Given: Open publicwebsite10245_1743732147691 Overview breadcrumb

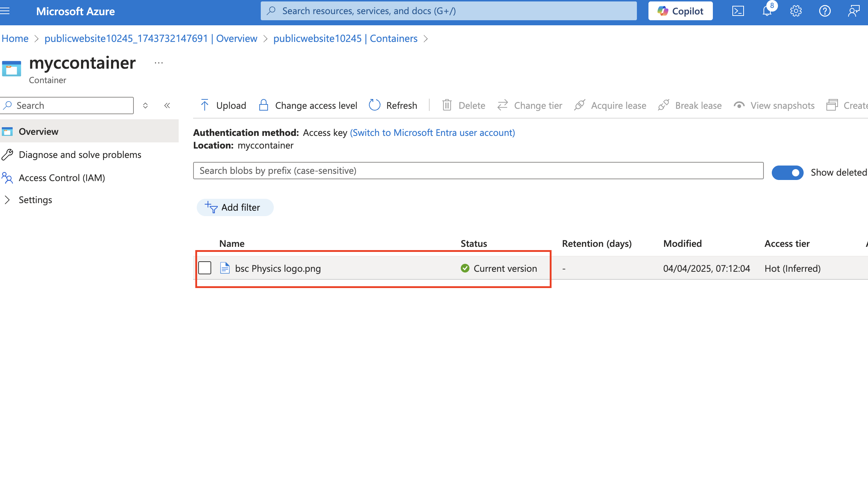Looking at the screenshot, I should pyautogui.click(x=151, y=38).
